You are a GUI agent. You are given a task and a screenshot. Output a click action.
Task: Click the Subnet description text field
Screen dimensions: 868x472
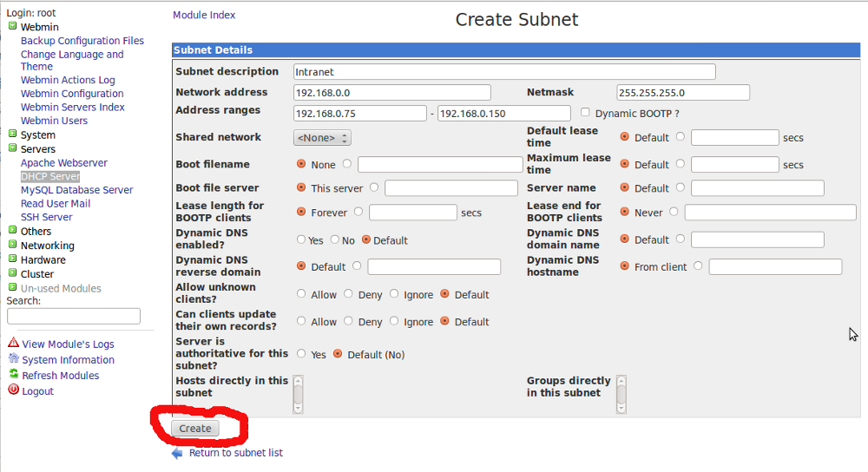click(503, 72)
